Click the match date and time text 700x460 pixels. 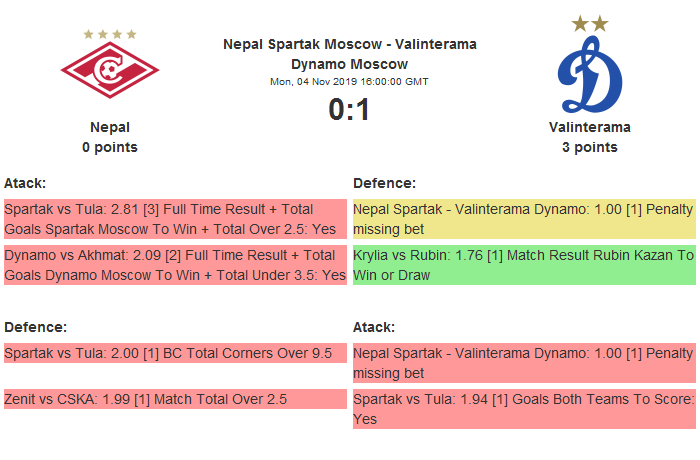350,81
